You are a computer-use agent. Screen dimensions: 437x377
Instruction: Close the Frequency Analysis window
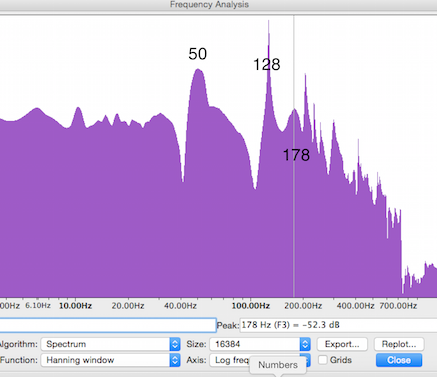coord(399,360)
